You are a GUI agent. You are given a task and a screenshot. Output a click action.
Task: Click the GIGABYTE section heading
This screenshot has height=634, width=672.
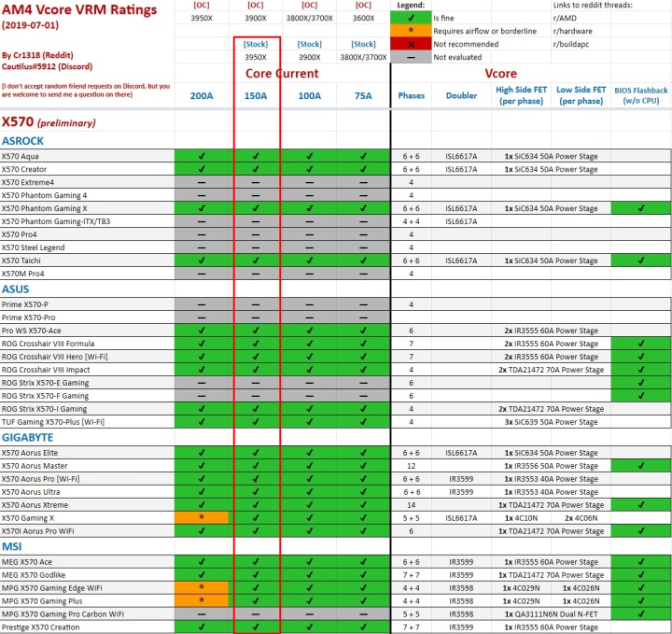27,438
